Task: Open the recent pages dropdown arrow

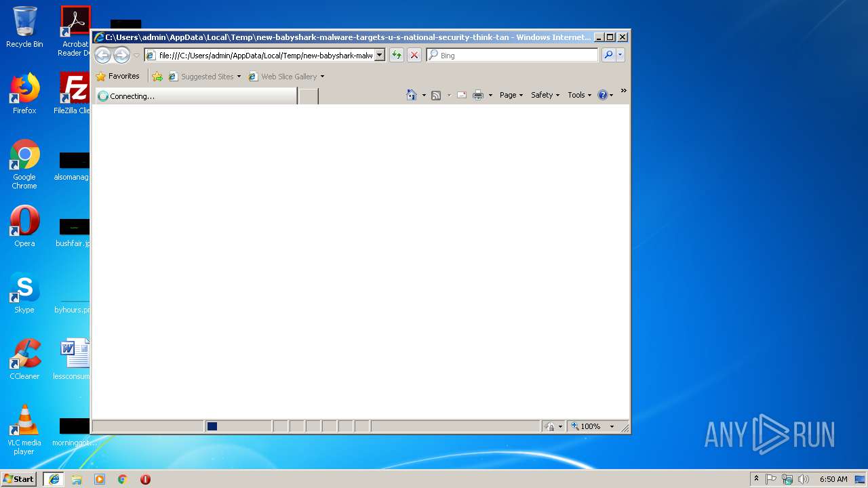Action: pos(136,56)
